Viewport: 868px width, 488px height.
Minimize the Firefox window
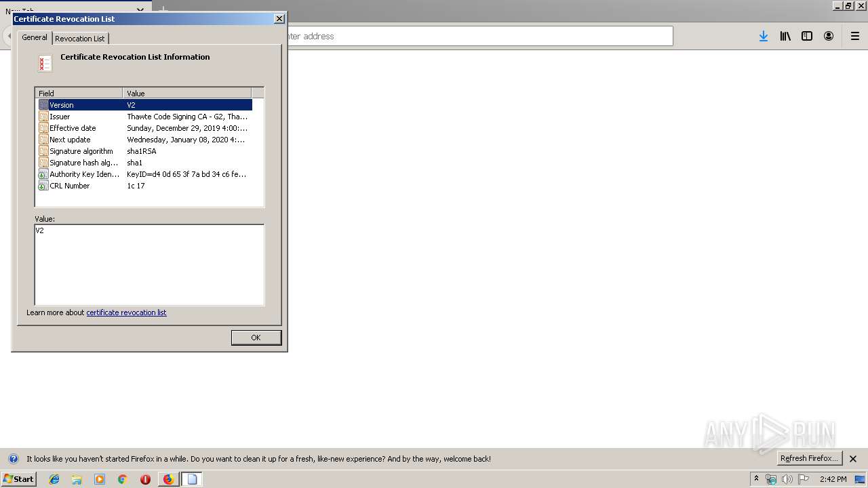pos(837,5)
